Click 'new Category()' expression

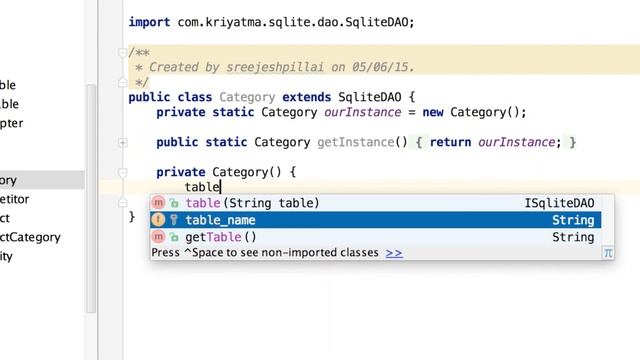click(471, 112)
